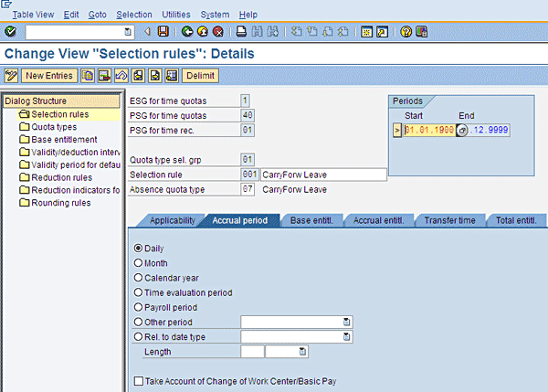The height and width of the screenshot is (392, 548).
Task: Select the Rel. to date type option
Action: coord(139,337)
